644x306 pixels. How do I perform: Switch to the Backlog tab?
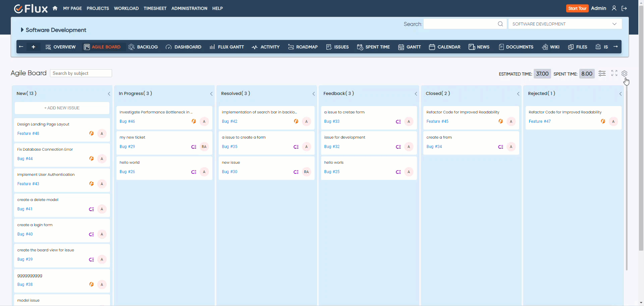[x=143, y=47]
